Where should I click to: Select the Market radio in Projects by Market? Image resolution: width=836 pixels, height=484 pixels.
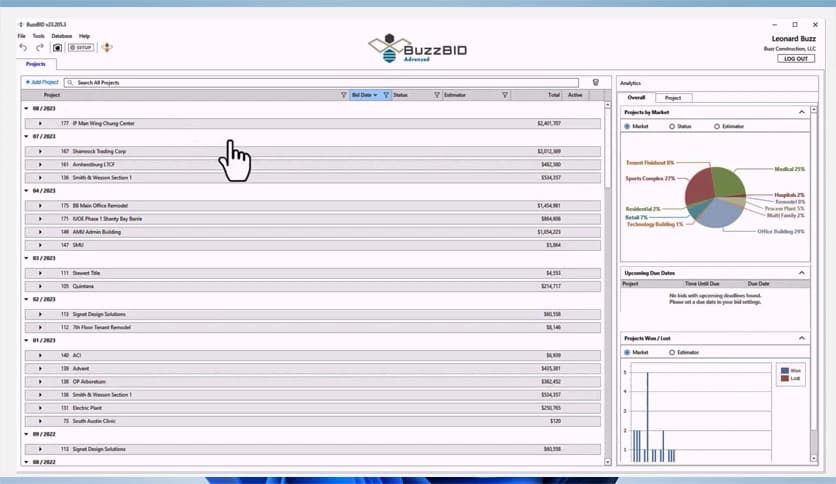click(627, 126)
